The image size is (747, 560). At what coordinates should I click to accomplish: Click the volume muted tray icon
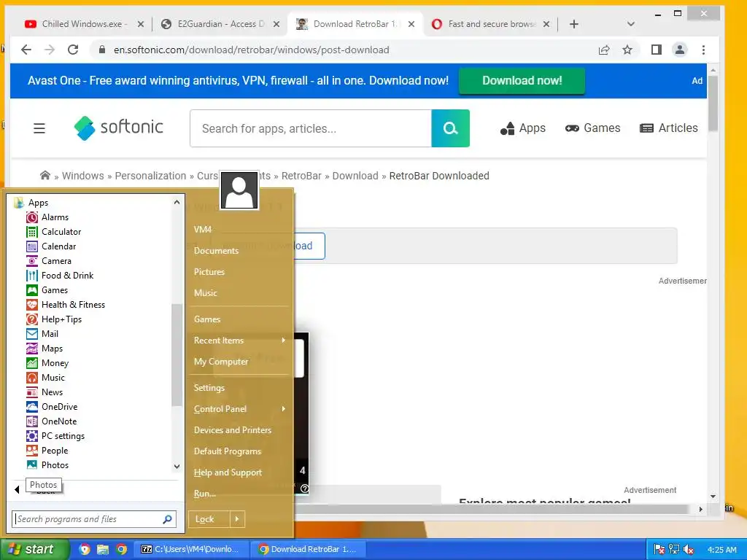pyautogui.click(x=689, y=549)
